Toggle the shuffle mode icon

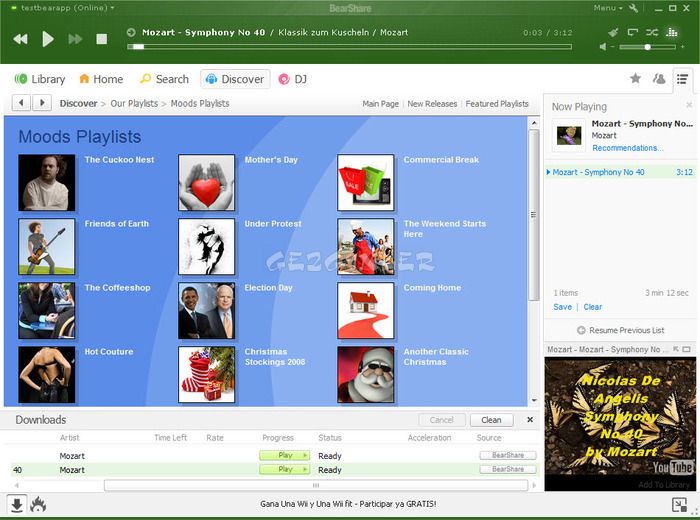[x=652, y=32]
